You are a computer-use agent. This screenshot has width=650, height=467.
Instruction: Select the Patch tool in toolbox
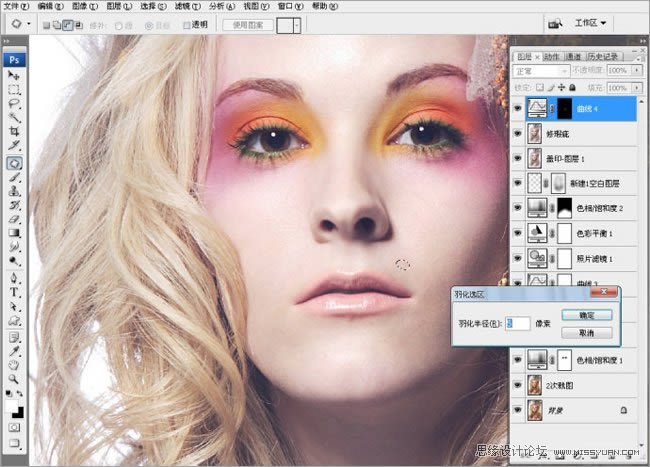15,162
